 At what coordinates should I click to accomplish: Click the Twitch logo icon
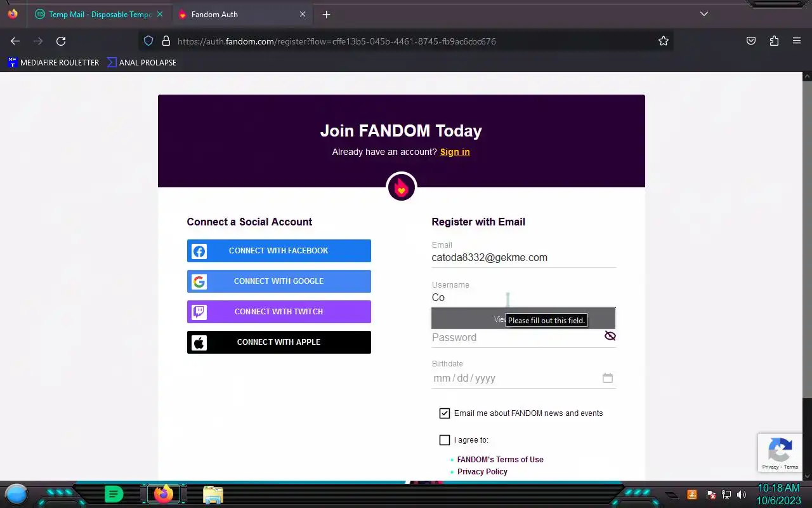point(199,312)
